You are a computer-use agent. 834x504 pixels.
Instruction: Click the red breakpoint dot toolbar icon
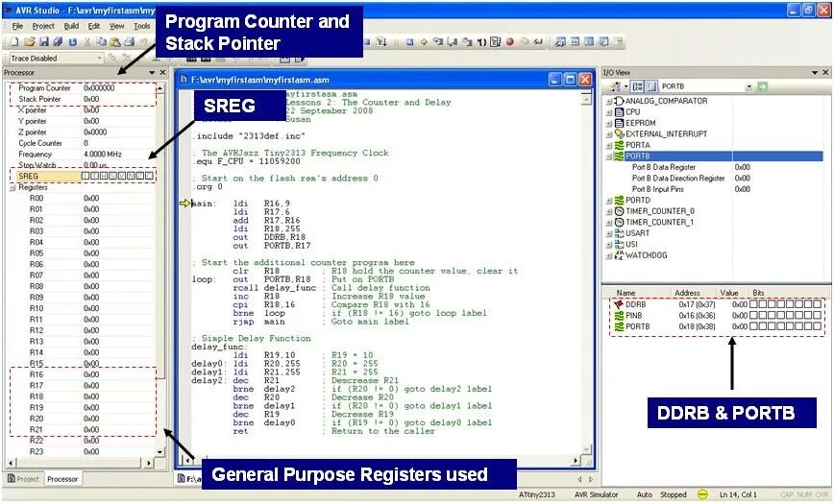click(x=510, y=41)
